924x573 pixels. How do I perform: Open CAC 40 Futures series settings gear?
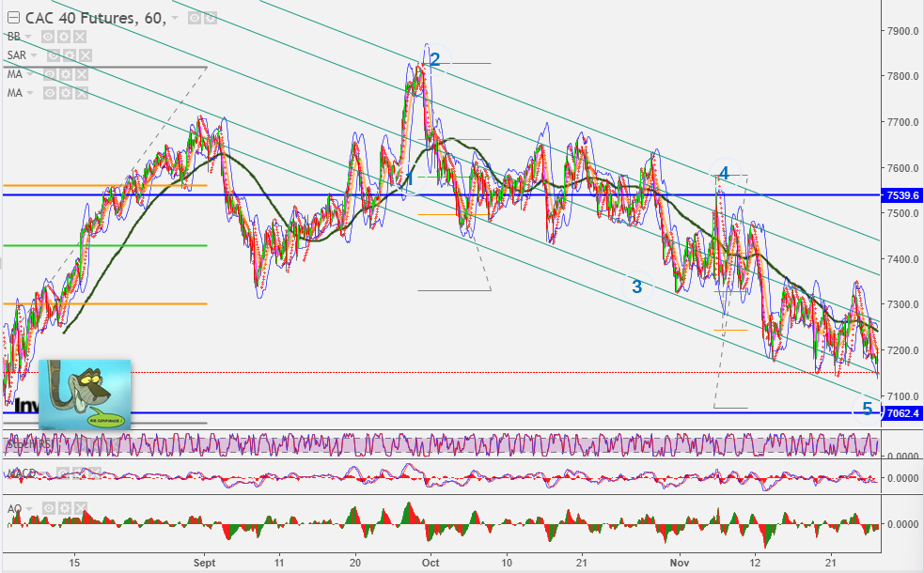tap(210, 18)
